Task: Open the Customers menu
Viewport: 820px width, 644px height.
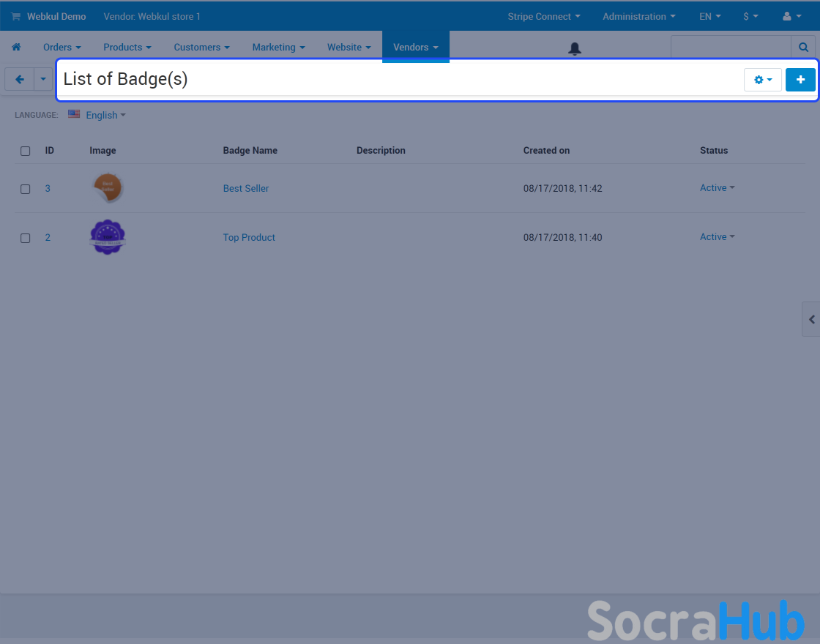Action: 201,47
